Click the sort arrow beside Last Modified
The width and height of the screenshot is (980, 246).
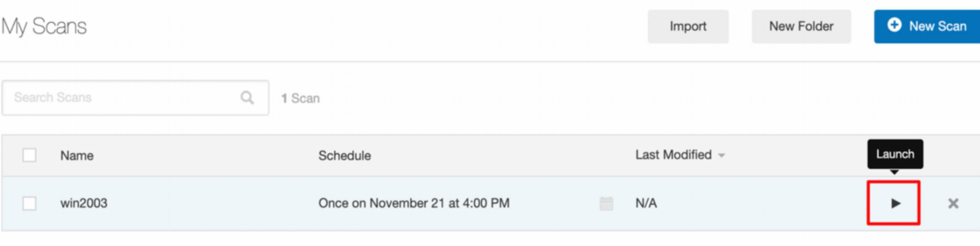point(722,156)
